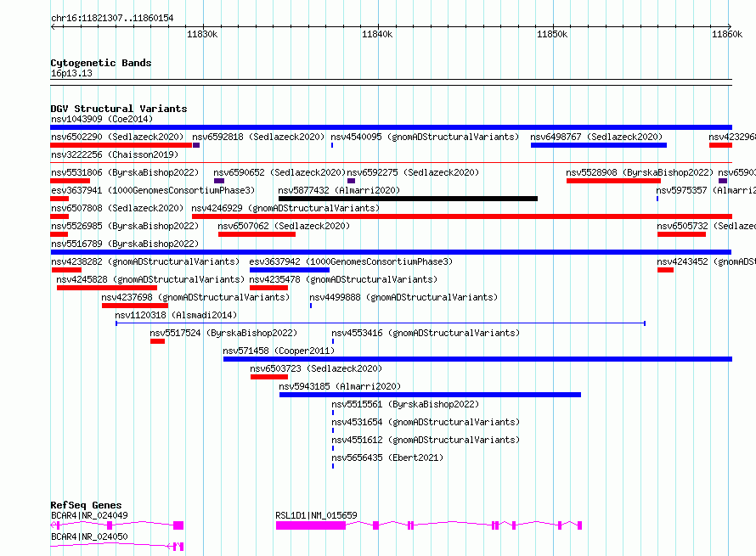This screenshot has width=756, height=556.
Task: Select nsv5656435 (Ebert2021) label
Action: point(387,458)
